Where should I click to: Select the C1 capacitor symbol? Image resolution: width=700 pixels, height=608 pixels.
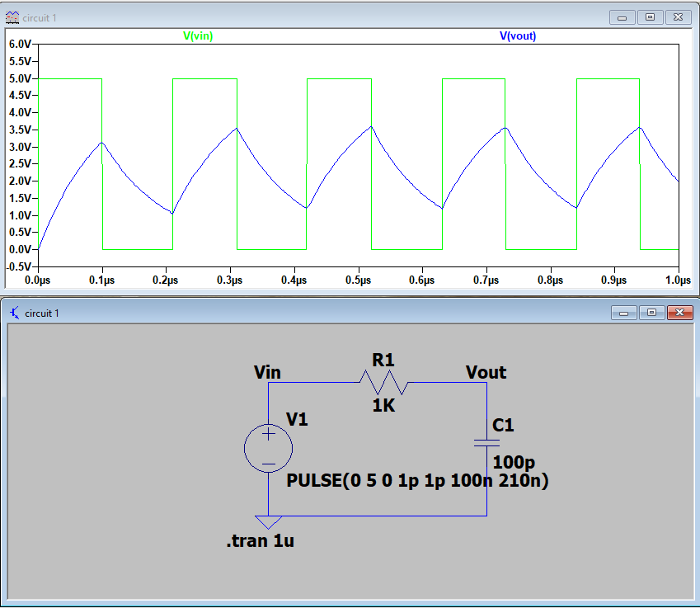point(486,443)
